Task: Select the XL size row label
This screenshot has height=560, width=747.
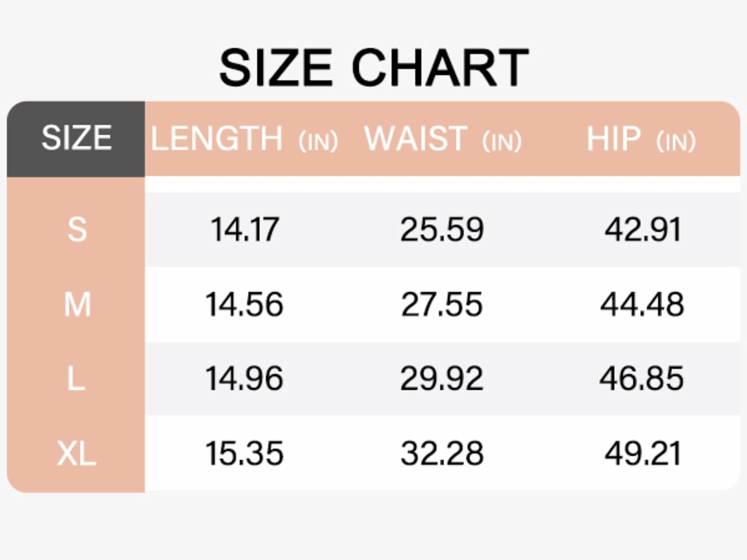Action: [76, 453]
